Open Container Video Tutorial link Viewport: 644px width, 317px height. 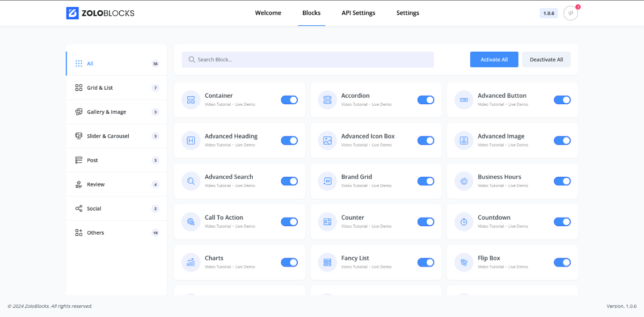tap(218, 104)
